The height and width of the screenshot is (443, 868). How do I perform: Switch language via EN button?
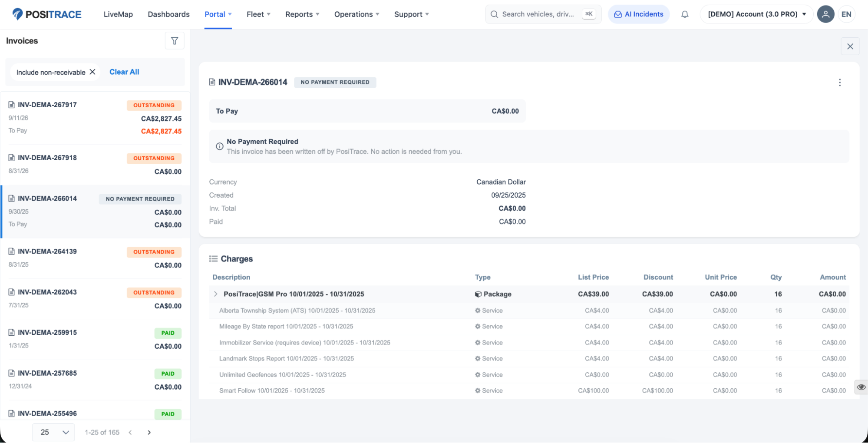click(846, 14)
